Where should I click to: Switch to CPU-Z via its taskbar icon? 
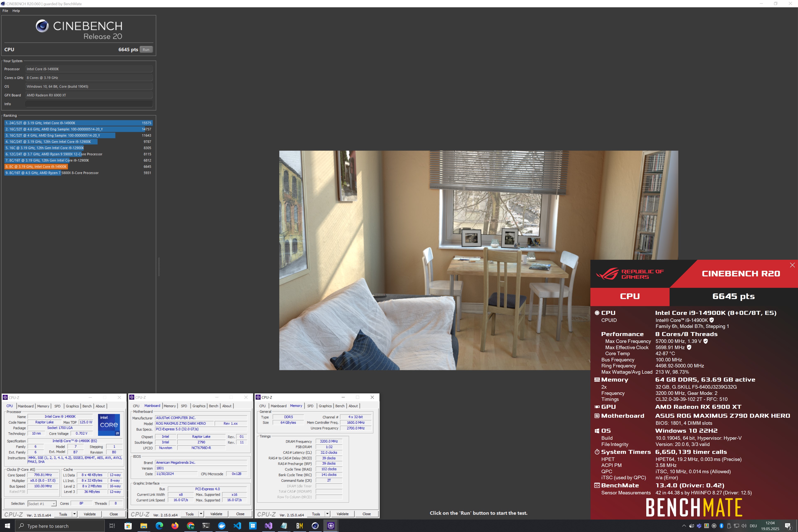point(331,526)
